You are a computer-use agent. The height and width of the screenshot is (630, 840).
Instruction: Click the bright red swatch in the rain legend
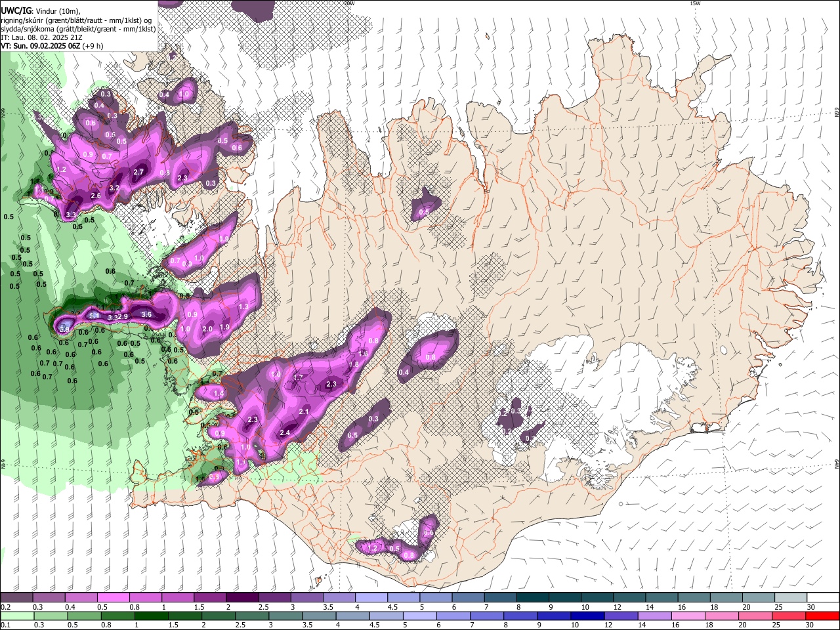tap(823, 616)
